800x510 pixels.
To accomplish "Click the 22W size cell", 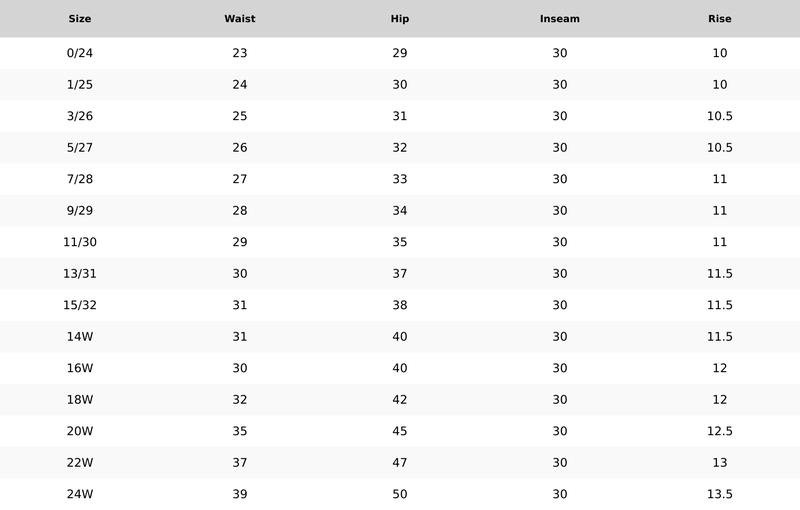I will pos(80,463).
